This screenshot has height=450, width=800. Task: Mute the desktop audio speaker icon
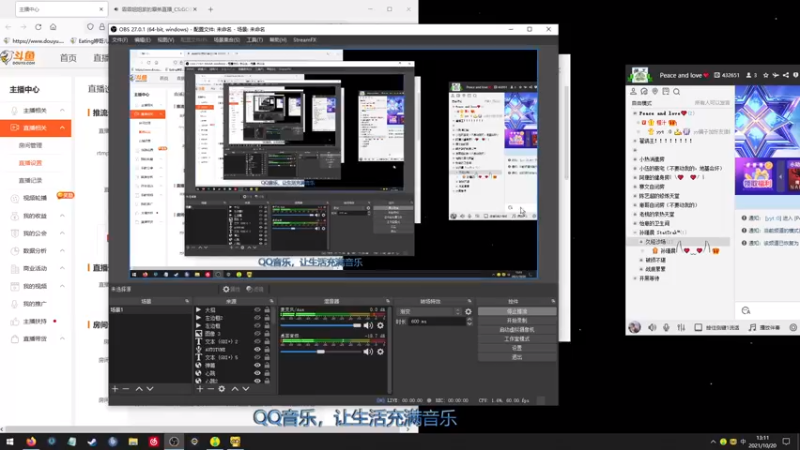tap(368, 352)
